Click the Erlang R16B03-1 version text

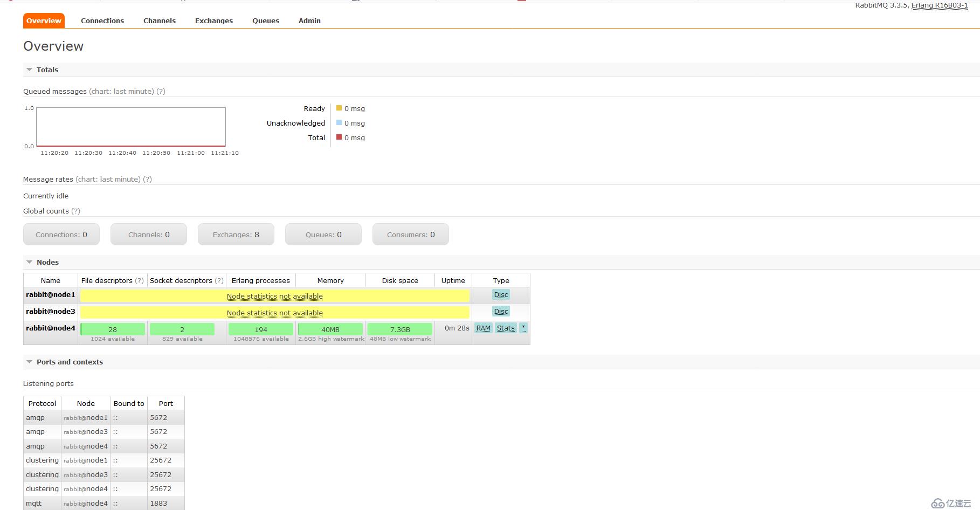point(940,5)
